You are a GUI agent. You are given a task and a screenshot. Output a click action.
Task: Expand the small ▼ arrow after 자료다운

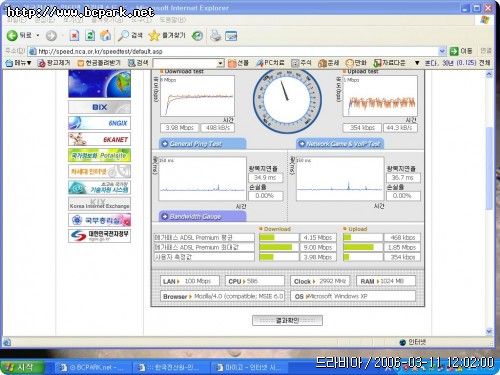[417, 63]
